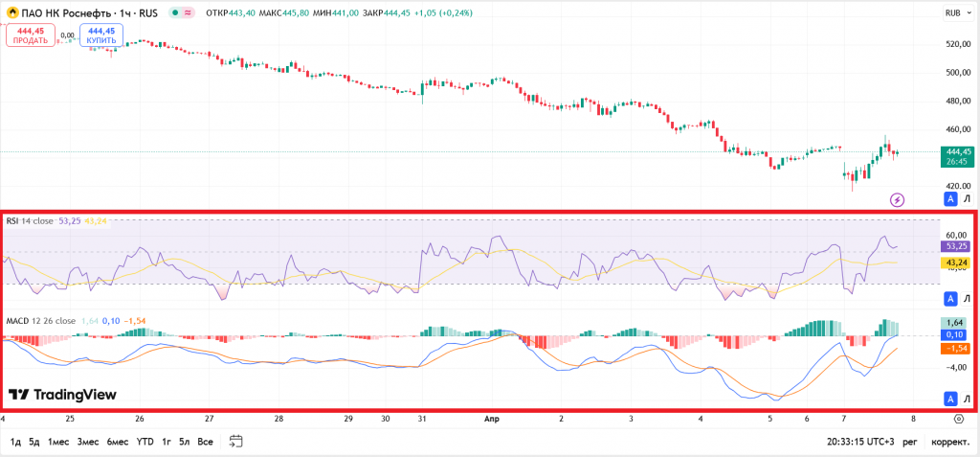
Task: Click the -4,00 MACD axis label
Action: click(958, 368)
